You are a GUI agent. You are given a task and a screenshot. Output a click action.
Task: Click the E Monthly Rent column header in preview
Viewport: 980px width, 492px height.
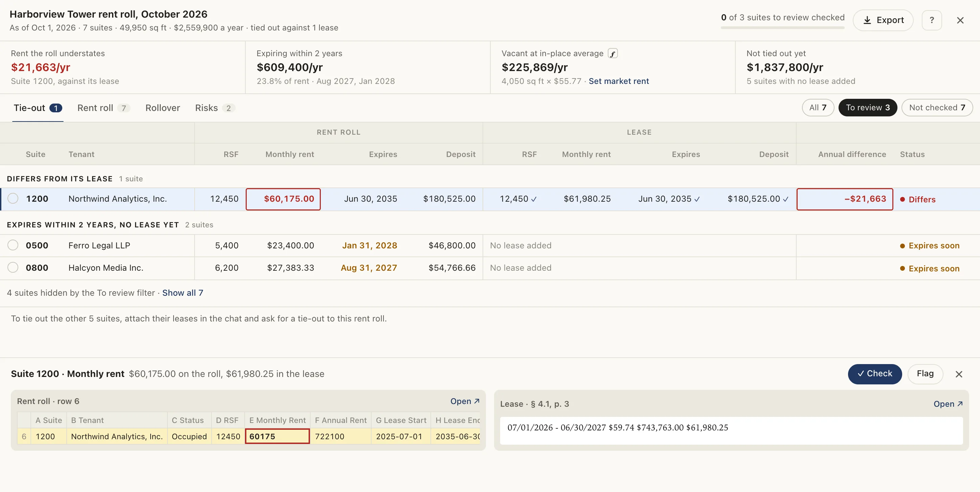click(x=277, y=420)
